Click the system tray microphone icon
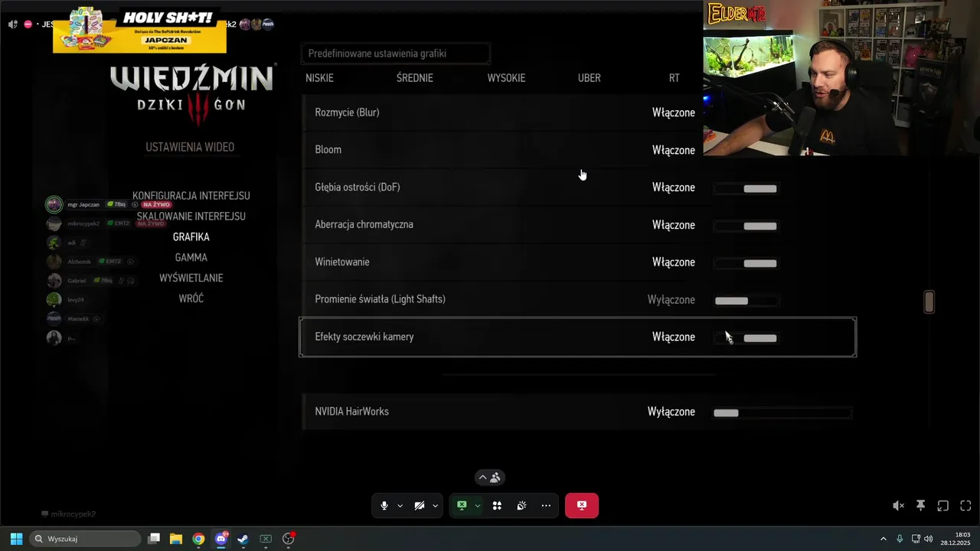The image size is (980, 551). pyautogui.click(x=900, y=539)
